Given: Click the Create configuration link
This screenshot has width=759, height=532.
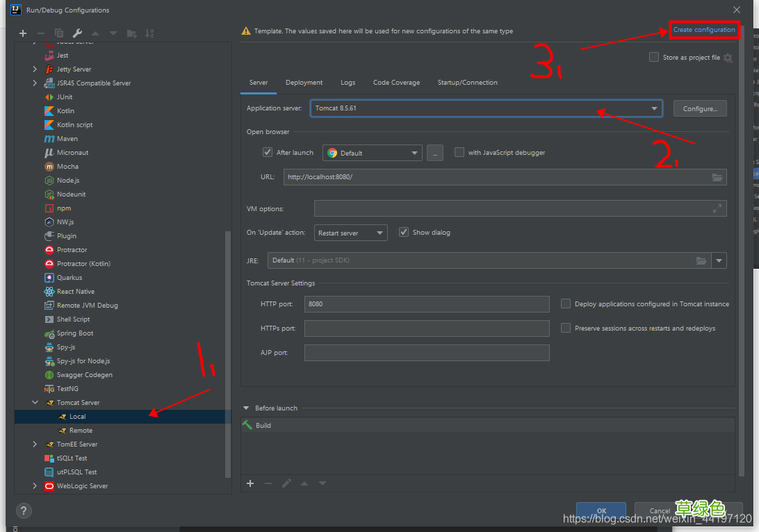Looking at the screenshot, I should click(x=703, y=30).
